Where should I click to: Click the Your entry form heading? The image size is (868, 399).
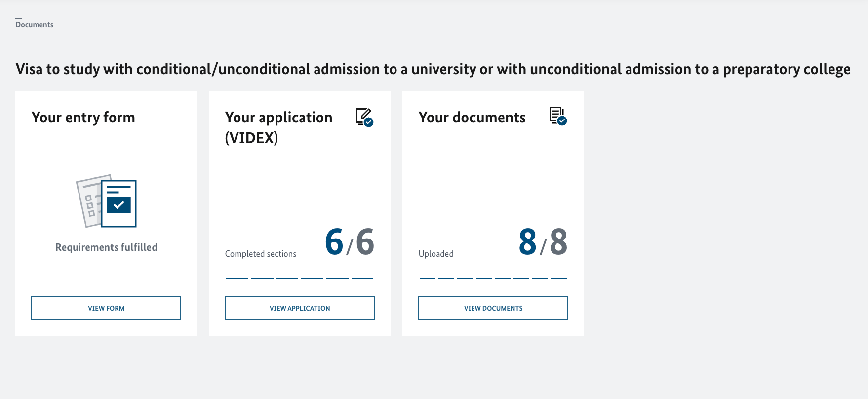click(83, 118)
